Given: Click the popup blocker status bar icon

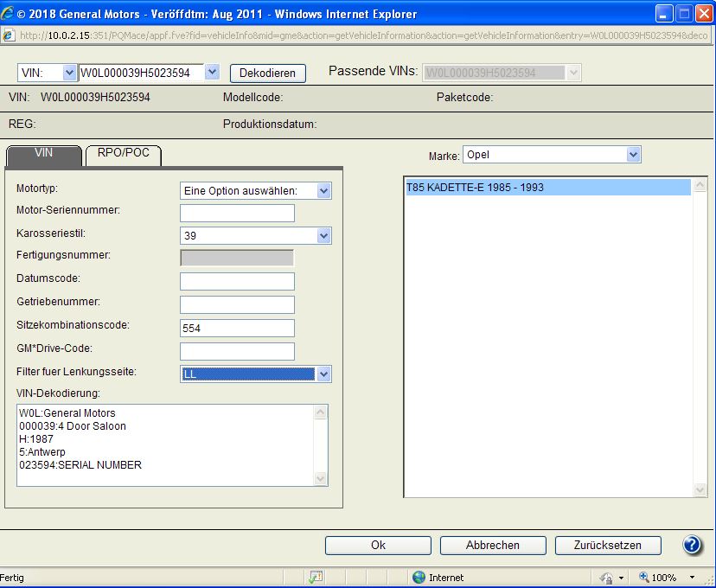Looking at the screenshot, I should pyautogui.click(x=316, y=578).
